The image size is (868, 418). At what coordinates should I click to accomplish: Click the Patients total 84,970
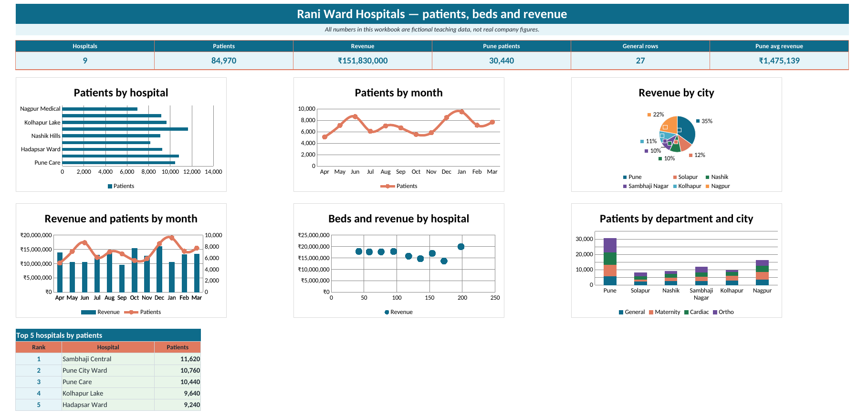(224, 61)
